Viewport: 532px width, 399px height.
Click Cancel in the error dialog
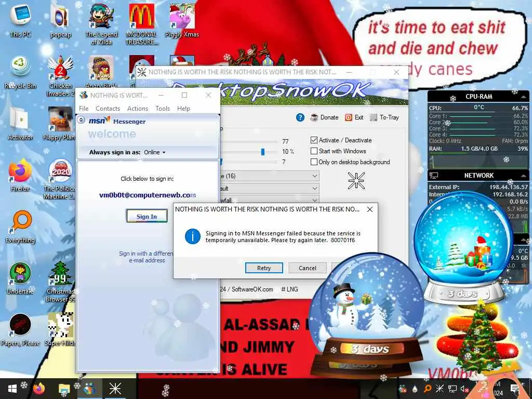click(308, 268)
